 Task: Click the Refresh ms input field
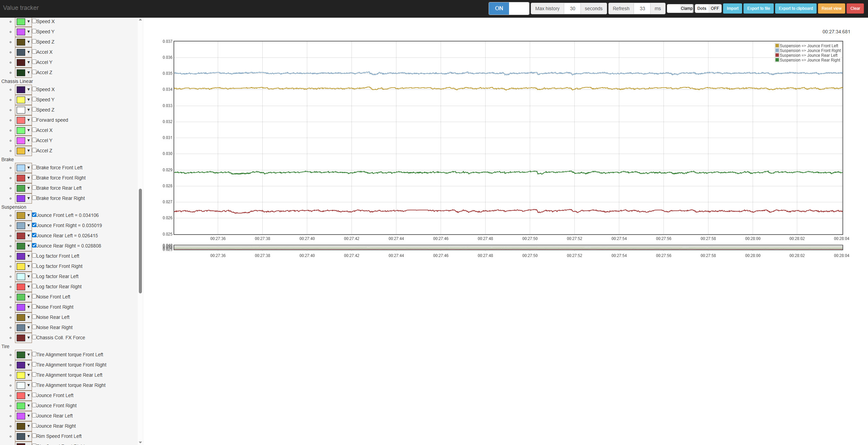[x=642, y=8]
